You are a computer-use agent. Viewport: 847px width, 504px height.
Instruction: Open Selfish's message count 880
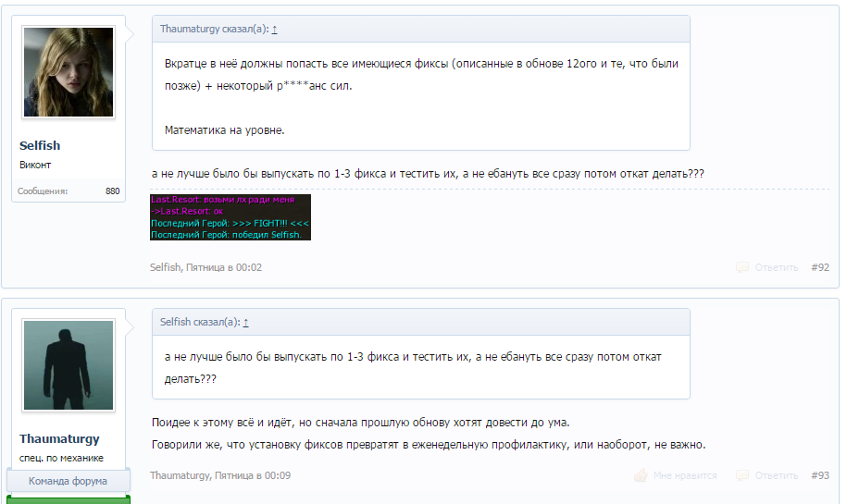point(112,191)
